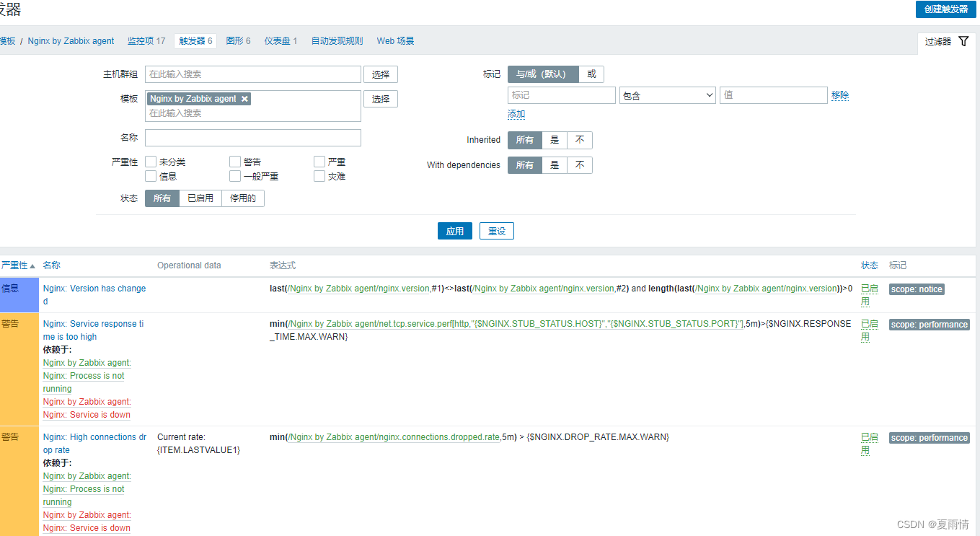Check the 信息 severity checkbox
This screenshot has height=536, width=980.
151,176
